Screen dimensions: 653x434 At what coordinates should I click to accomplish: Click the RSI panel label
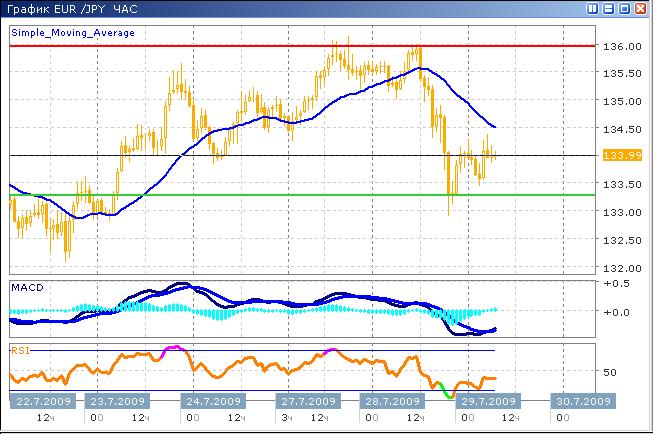point(20,351)
